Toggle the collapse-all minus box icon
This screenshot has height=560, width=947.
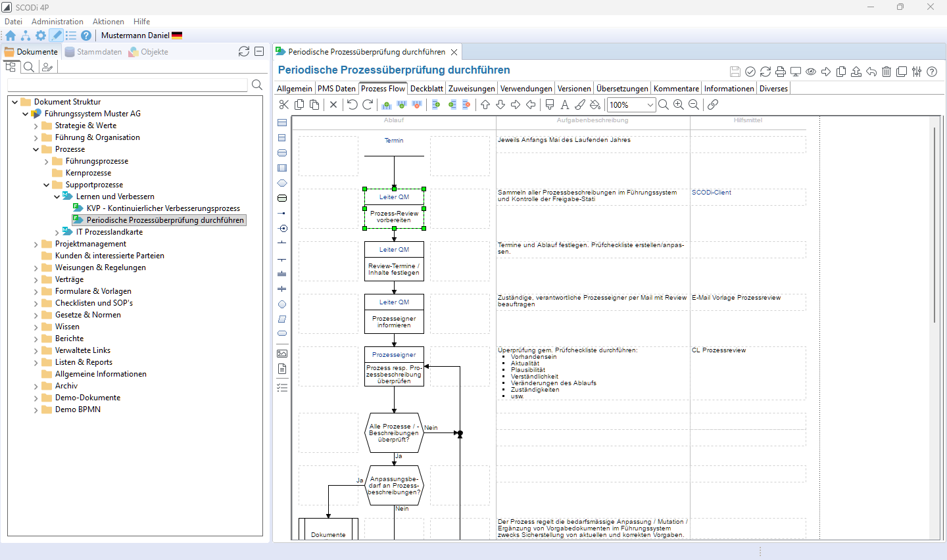259,51
